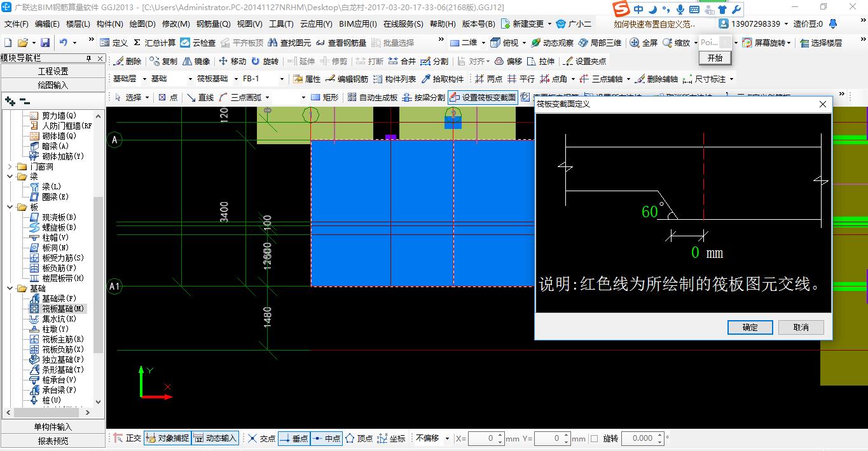Open the 工具(T) menu

[x=281, y=24]
